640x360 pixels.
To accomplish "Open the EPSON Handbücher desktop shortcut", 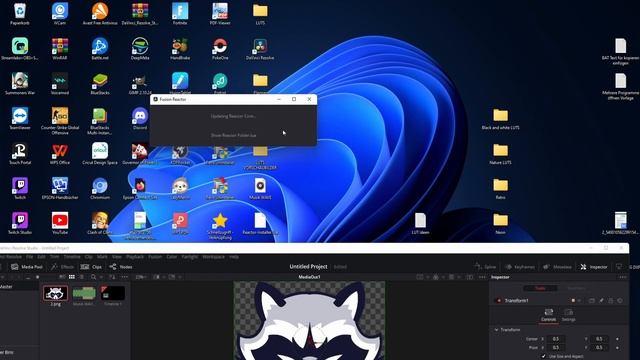I will pos(60,188).
